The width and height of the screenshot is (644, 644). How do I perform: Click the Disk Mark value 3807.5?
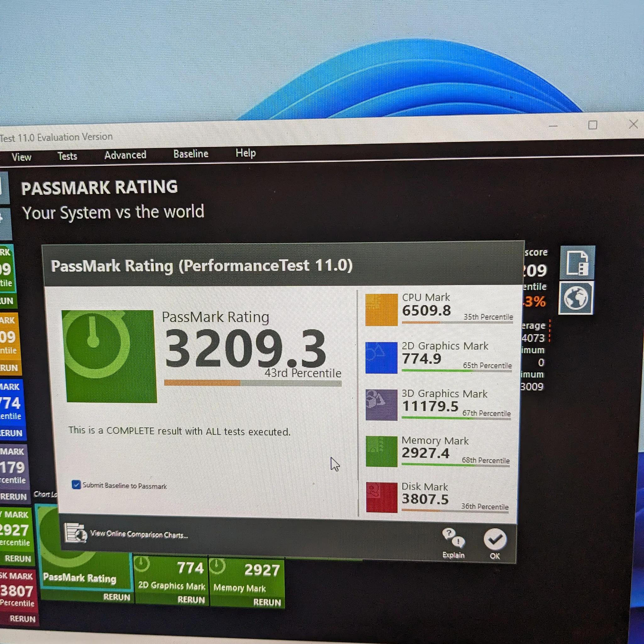[425, 499]
